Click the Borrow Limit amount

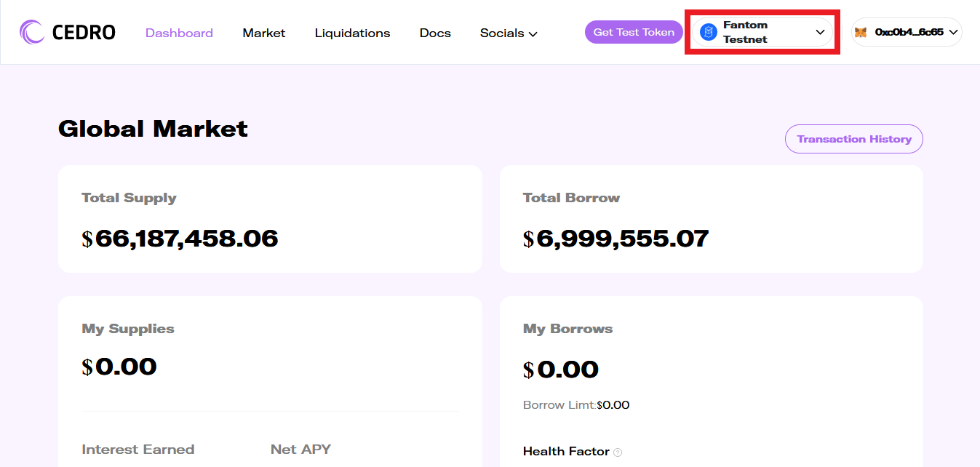tap(613, 405)
